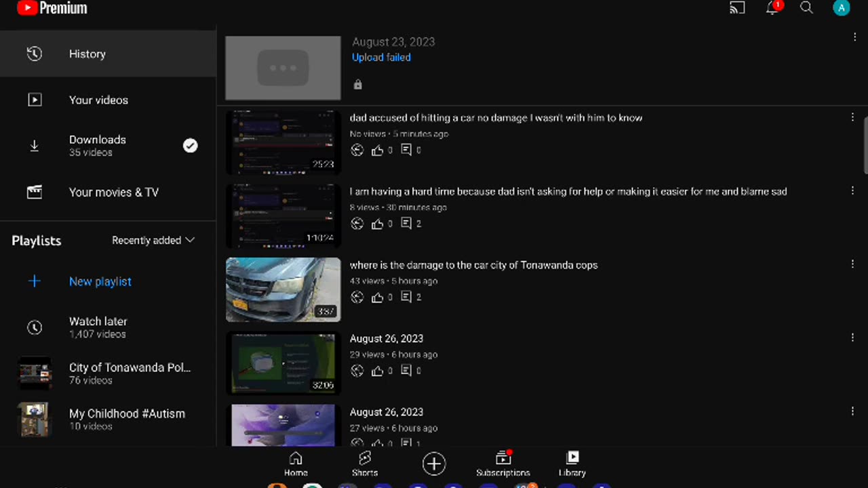Open Your movies & TV

108,192
